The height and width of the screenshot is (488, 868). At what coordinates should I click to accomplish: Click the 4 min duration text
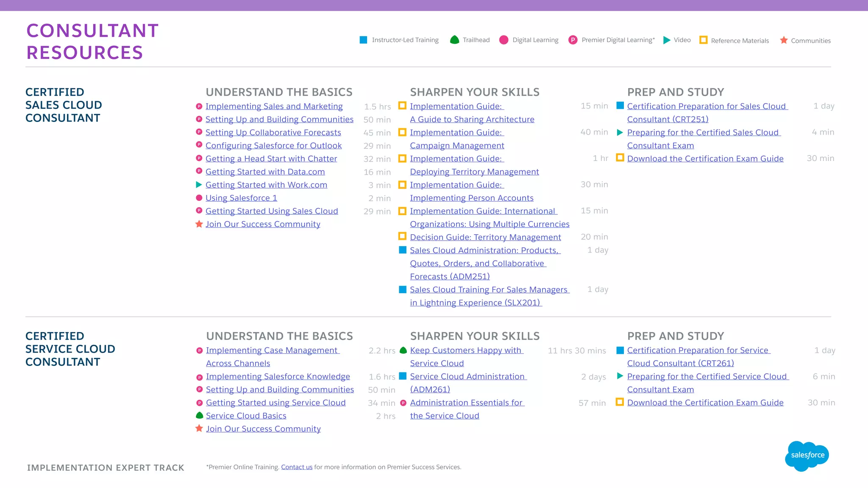(x=823, y=132)
